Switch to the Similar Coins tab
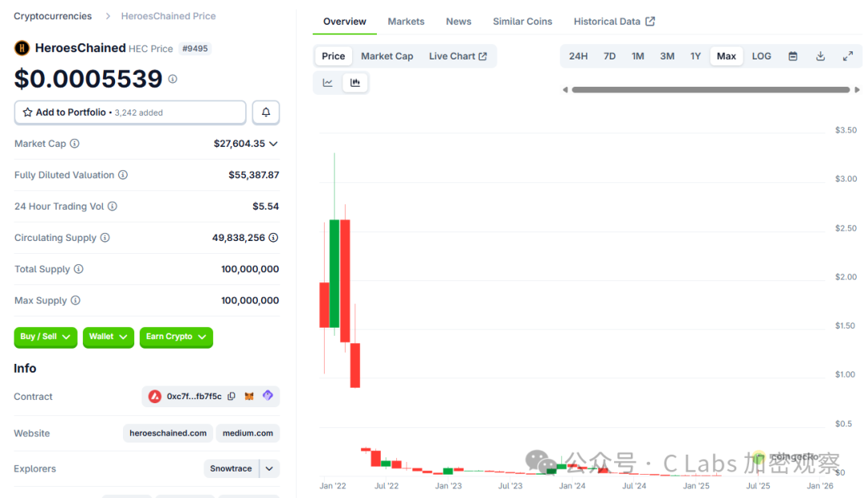868x498 pixels. point(522,22)
